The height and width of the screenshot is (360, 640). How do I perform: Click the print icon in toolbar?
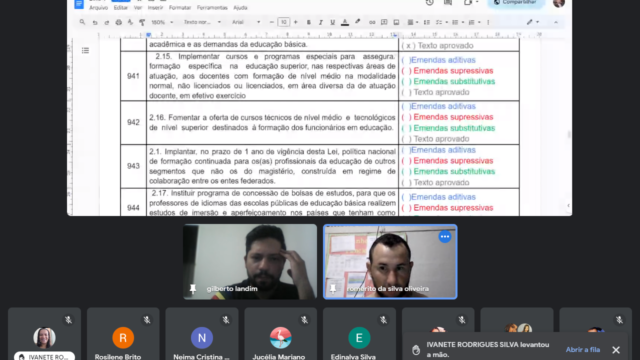coord(118,22)
